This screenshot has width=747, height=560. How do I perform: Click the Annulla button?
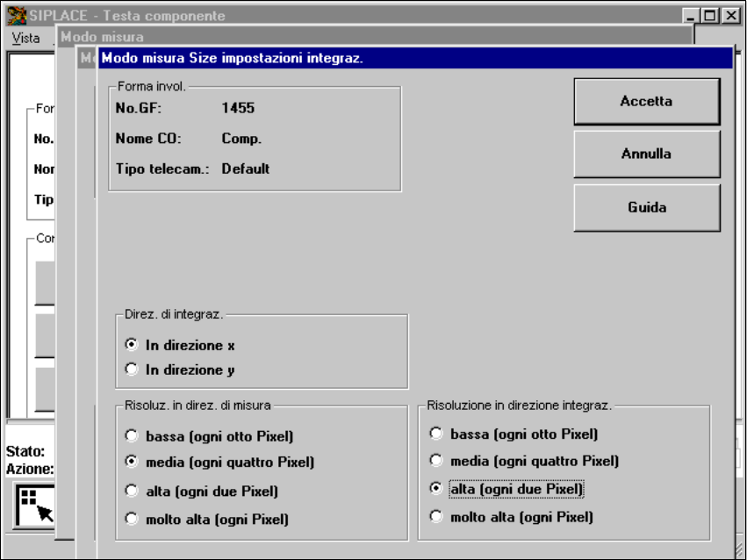646,154
